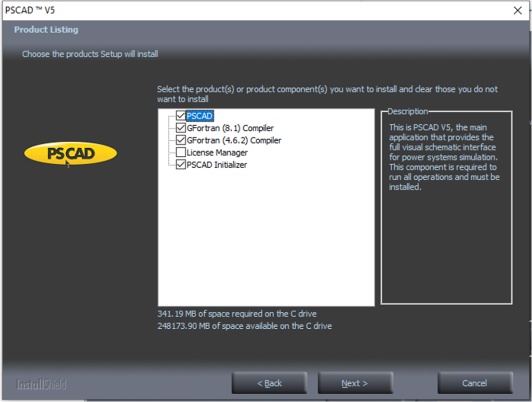Disable the GFortran (4.6.2) Compiler checkbox
The image size is (532, 402).
pyautogui.click(x=181, y=140)
